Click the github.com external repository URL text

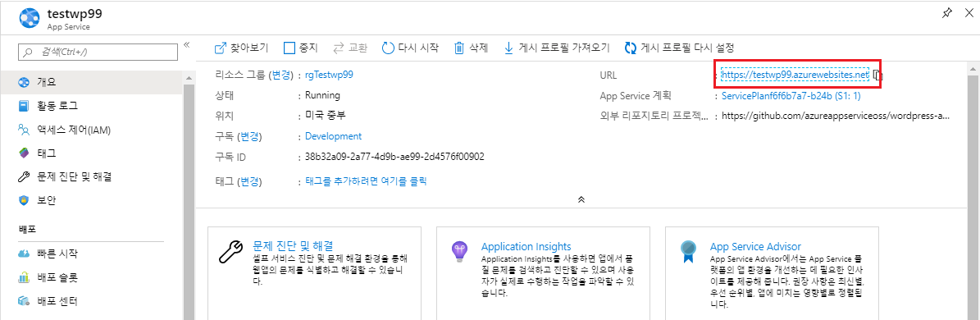(836, 117)
